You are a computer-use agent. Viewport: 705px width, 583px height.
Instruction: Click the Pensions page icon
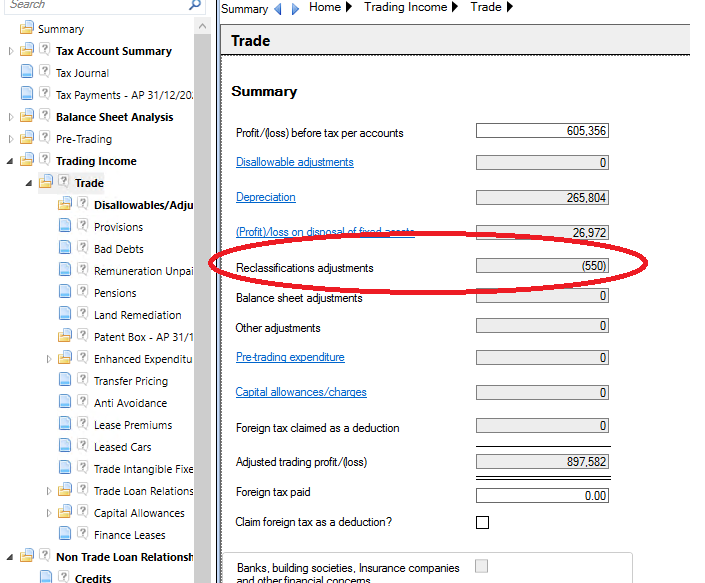tap(65, 291)
